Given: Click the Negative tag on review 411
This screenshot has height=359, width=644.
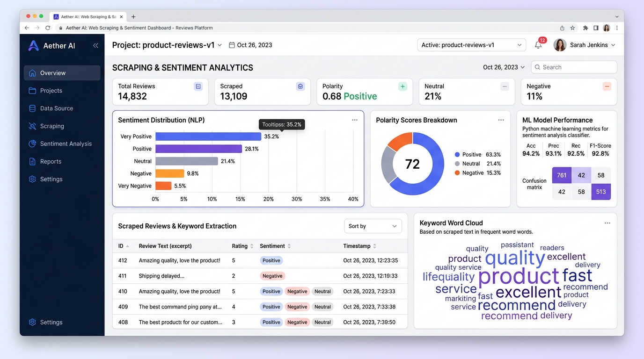Looking at the screenshot, I should click(272, 276).
